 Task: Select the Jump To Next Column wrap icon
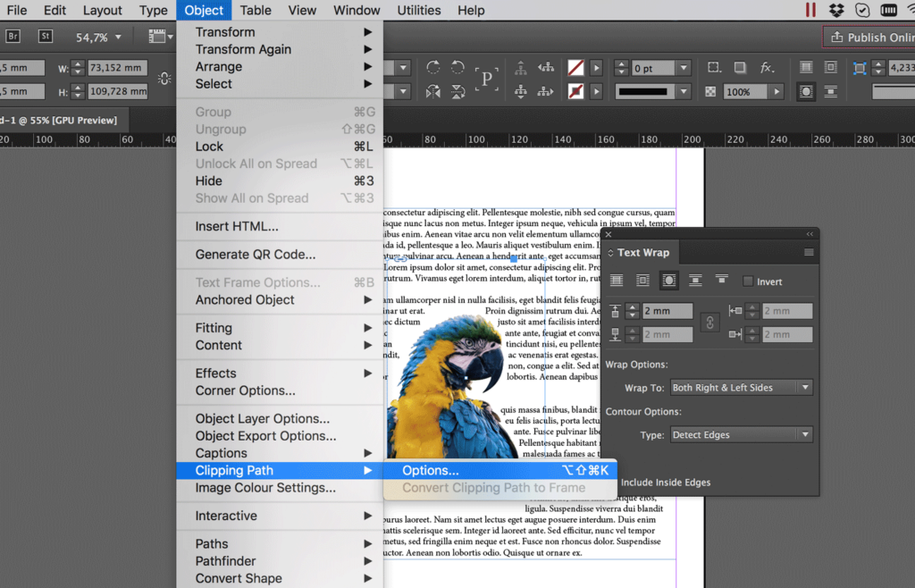point(720,281)
